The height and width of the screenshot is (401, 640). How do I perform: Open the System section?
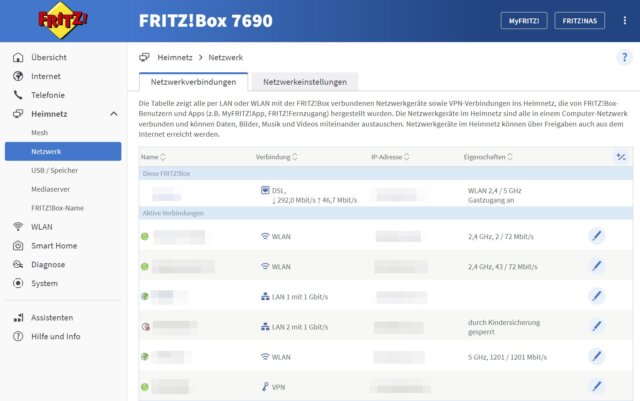(x=44, y=283)
